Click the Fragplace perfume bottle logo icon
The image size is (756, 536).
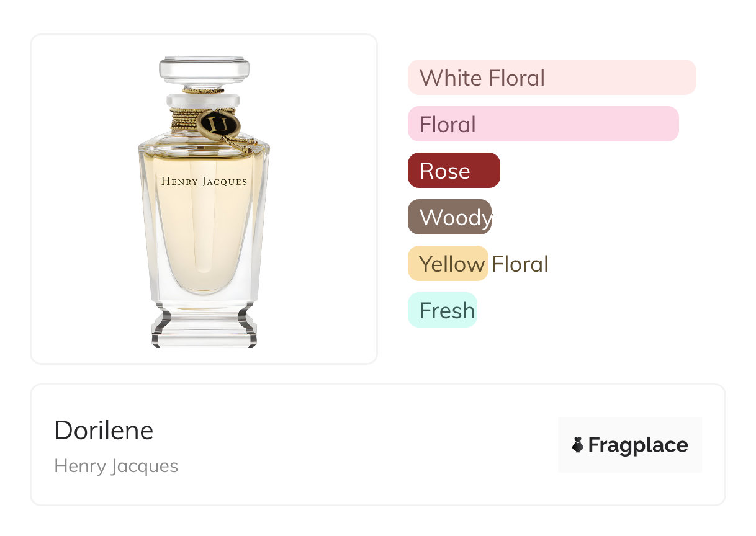point(578,445)
